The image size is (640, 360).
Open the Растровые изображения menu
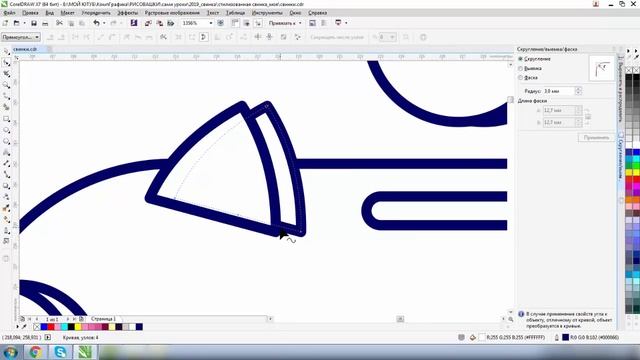pos(172,13)
